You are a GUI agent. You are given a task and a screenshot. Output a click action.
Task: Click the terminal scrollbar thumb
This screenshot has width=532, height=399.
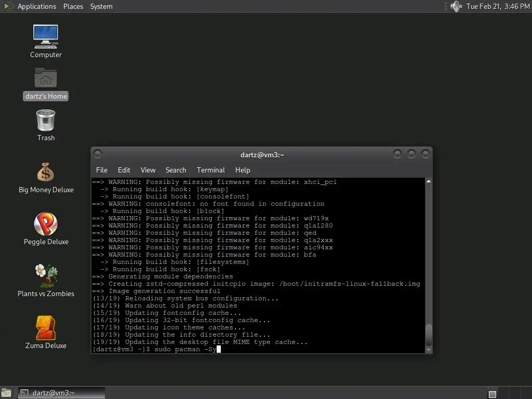click(x=429, y=335)
